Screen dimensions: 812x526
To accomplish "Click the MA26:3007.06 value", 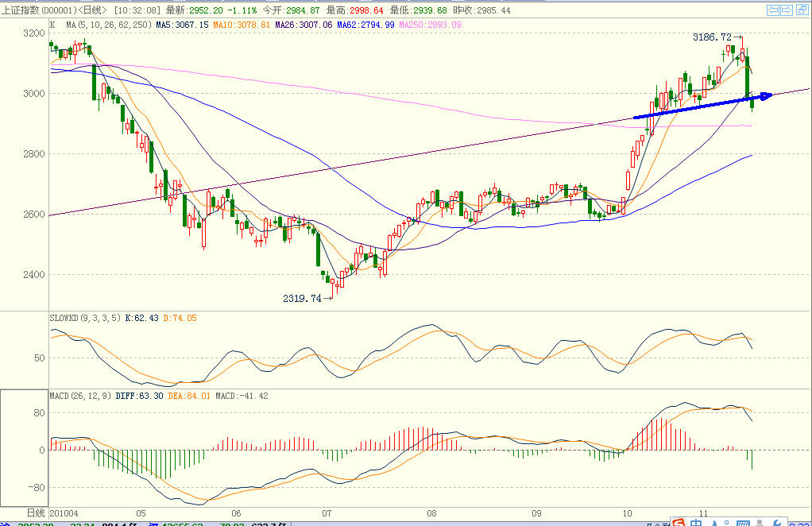I will 304,25.
